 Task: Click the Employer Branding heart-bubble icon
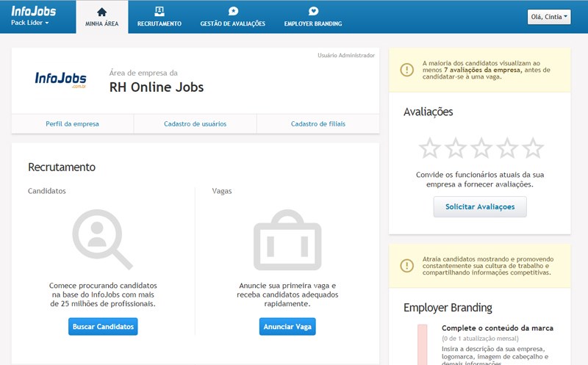(x=313, y=12)
